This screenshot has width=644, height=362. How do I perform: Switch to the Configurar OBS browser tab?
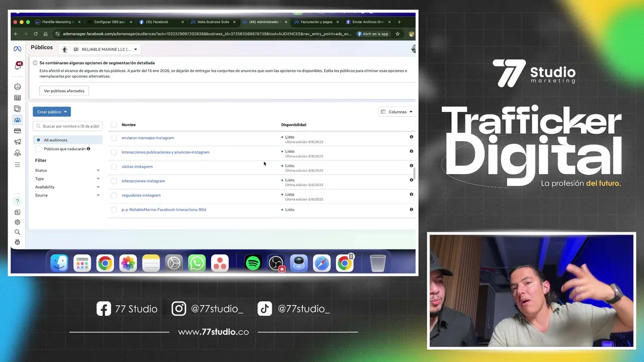click(x=109, y=22)
